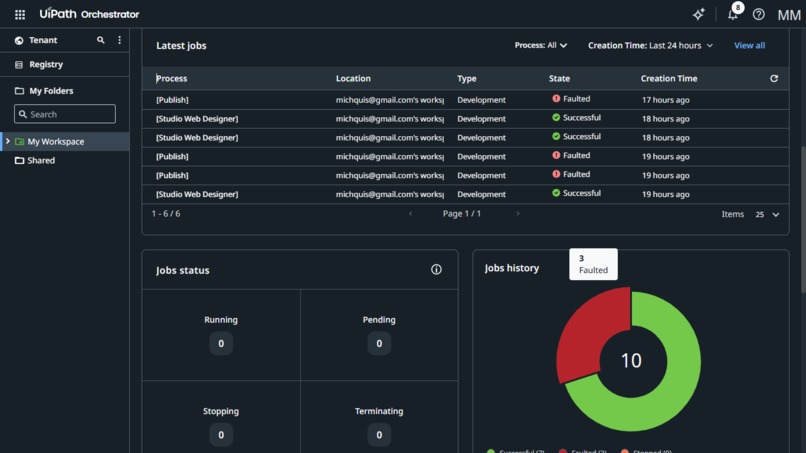This screenshot has height=453, width=806.
Task: Sort by Location column header
Action: (x=353, y=78)
